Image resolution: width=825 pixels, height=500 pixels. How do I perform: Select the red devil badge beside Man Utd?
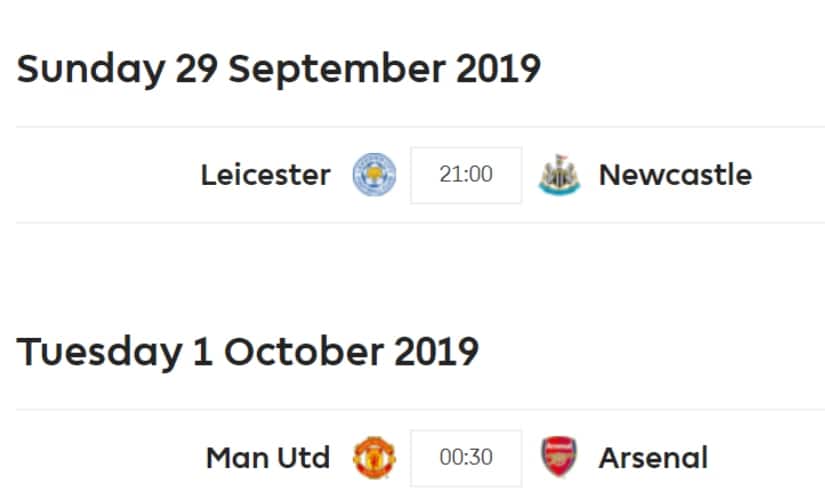tap(374, 458)
